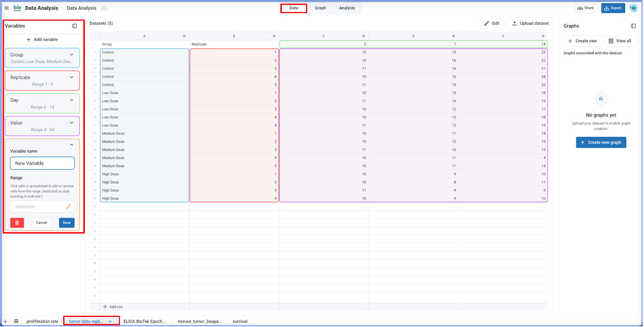Click the Create new graph button
Image resolution: width=644 pixels, height=327 pixels.
click(x=601, y=143)
